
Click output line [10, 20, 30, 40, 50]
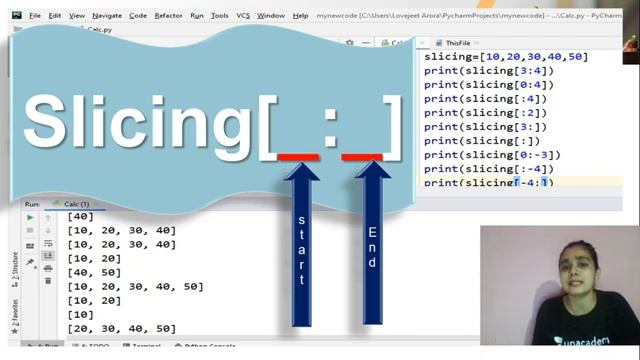136,287
